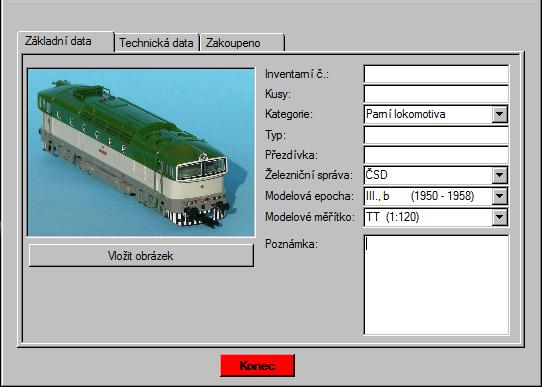Open the Zakoupeno tab
The image size is (542, 387).
[242, 43]
